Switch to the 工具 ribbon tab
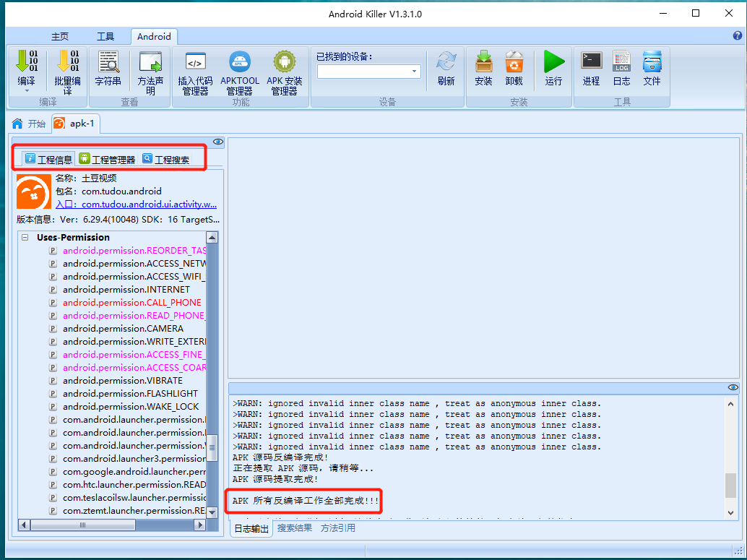Screen dimensions: 747x560 point(105,37)
